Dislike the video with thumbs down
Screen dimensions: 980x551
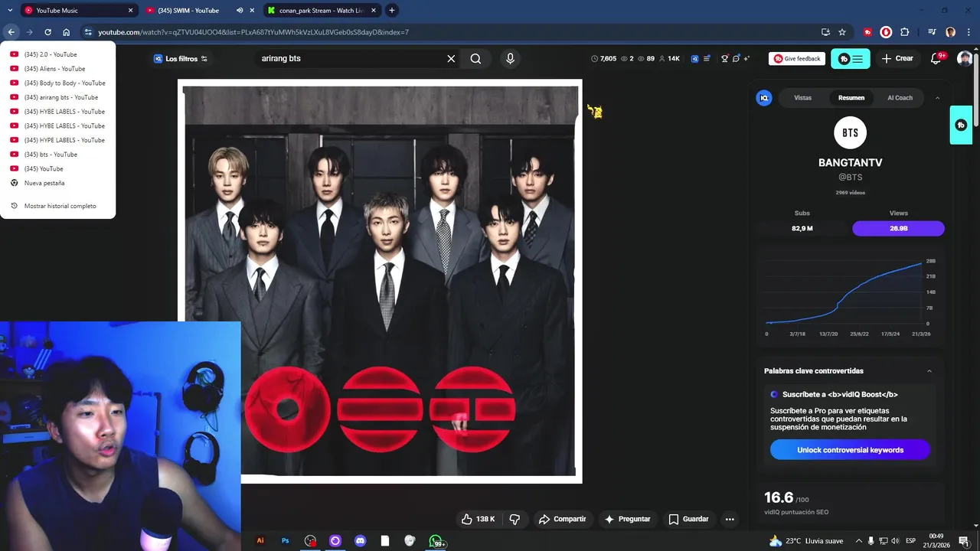[x=514, y=519]
